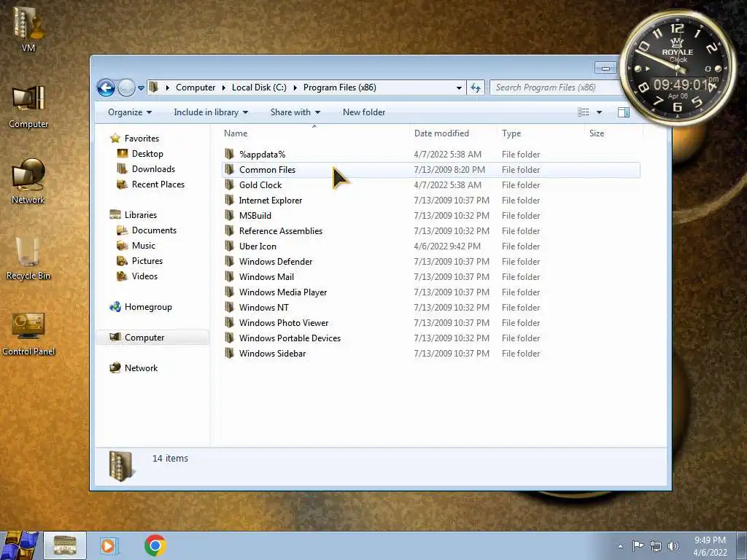The width and height of the screenshot is (747, 560).
Task: Expand arrow after Computer breadcrumb
Action: click(x=223, y=87)
